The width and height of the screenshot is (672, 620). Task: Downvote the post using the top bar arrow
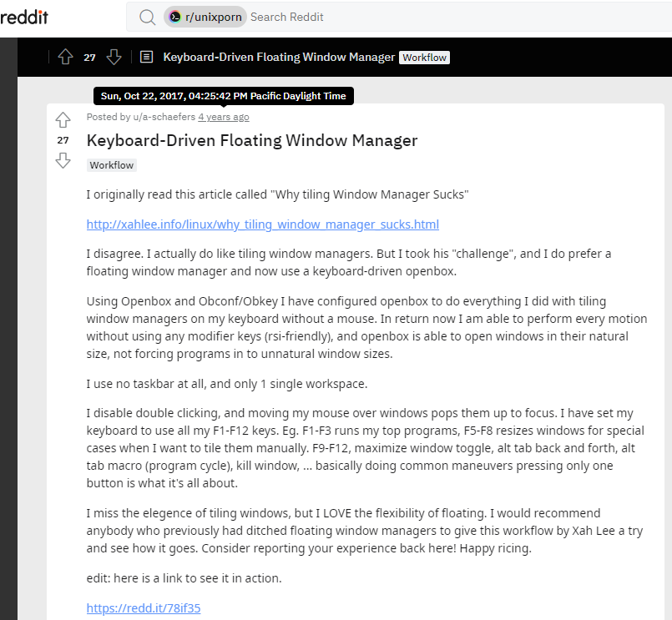coord(114,57)
